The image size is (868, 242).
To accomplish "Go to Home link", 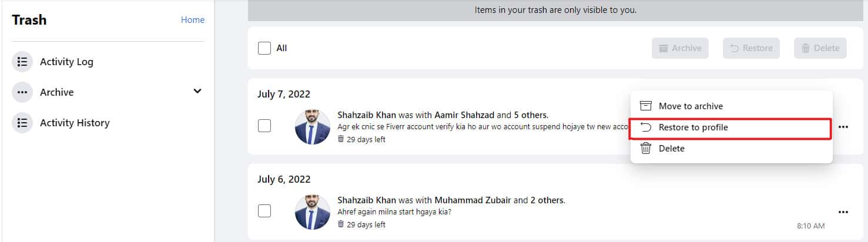I will click(193, 20).
